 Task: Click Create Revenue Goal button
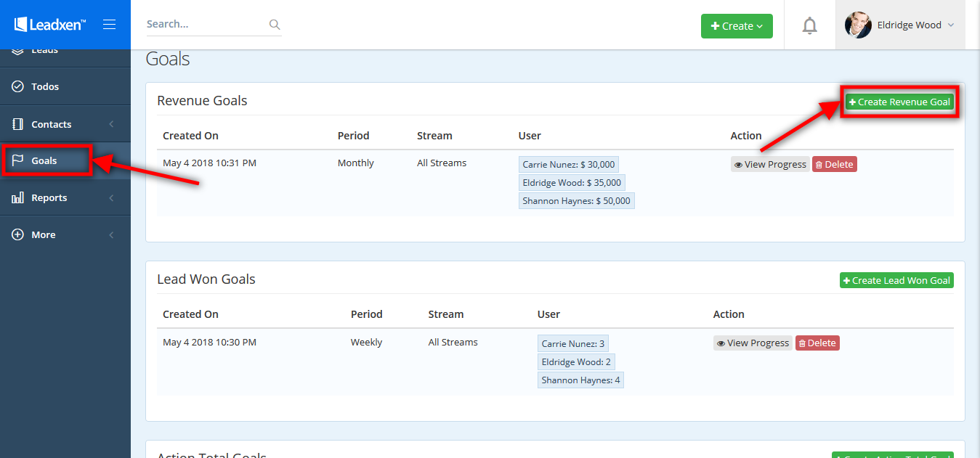coord(899,102)
